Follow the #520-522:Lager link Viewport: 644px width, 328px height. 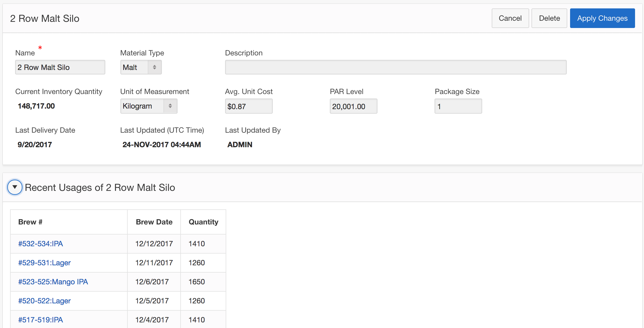[x=45, y=301]
